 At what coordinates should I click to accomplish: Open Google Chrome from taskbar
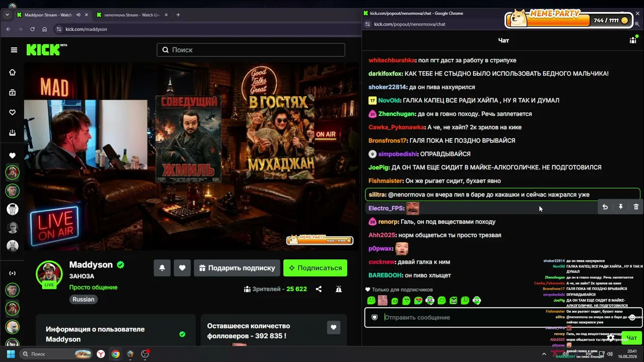[116, 354]
